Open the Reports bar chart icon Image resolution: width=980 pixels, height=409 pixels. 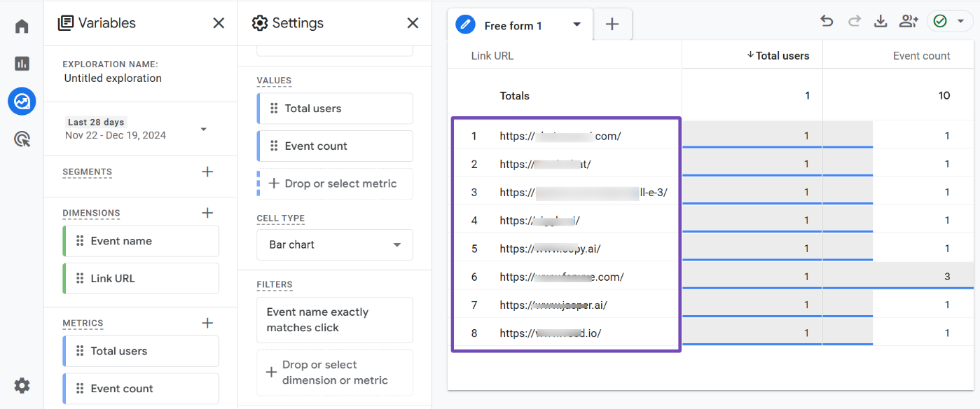pos(22,64)
